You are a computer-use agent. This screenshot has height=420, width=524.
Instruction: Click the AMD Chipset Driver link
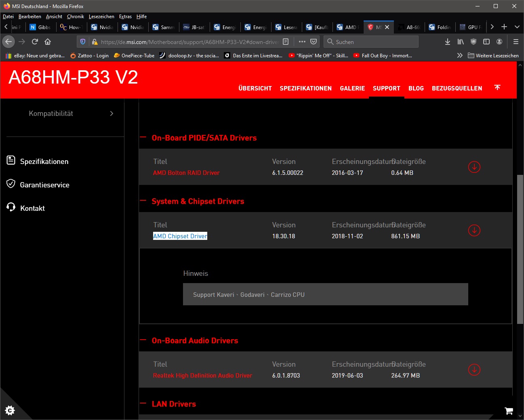point(180,236)
